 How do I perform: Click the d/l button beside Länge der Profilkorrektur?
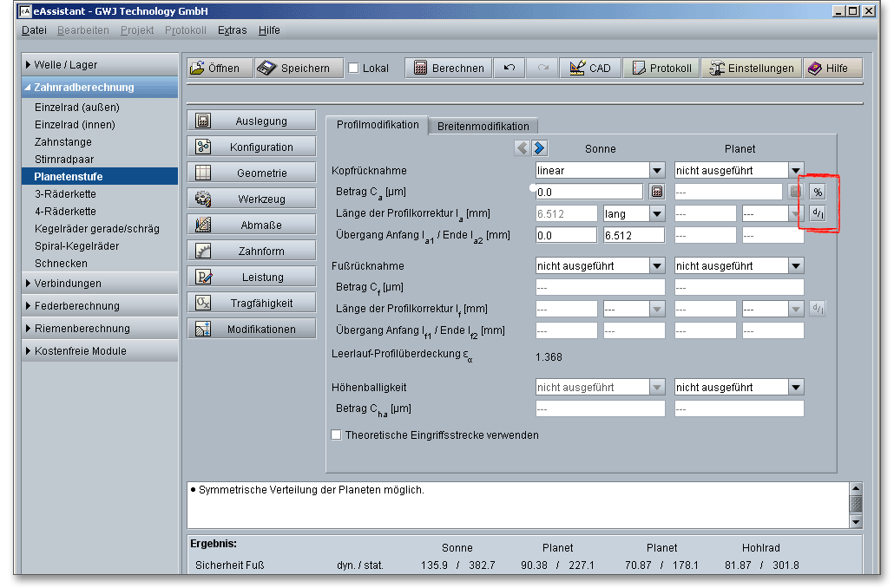(x=818, y=213)
